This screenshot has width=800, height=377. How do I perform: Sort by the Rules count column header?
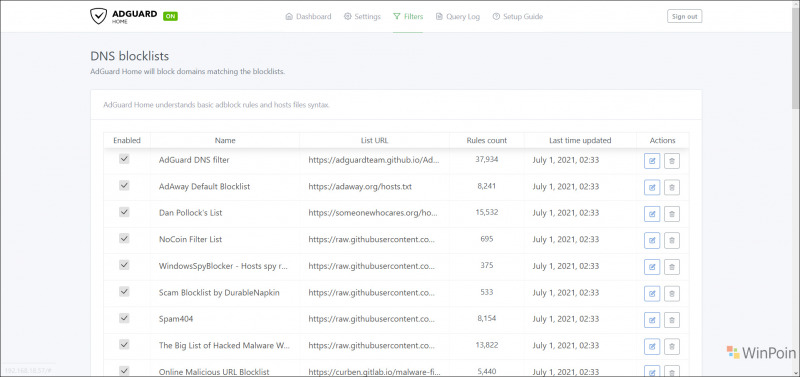tap(487, 140)
